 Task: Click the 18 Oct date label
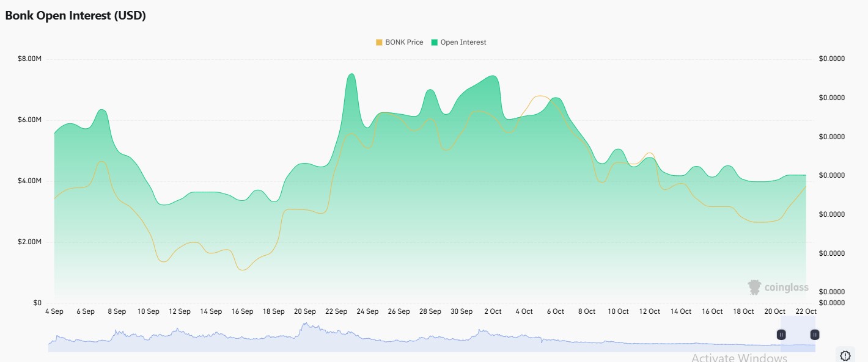tap(743, 311)
